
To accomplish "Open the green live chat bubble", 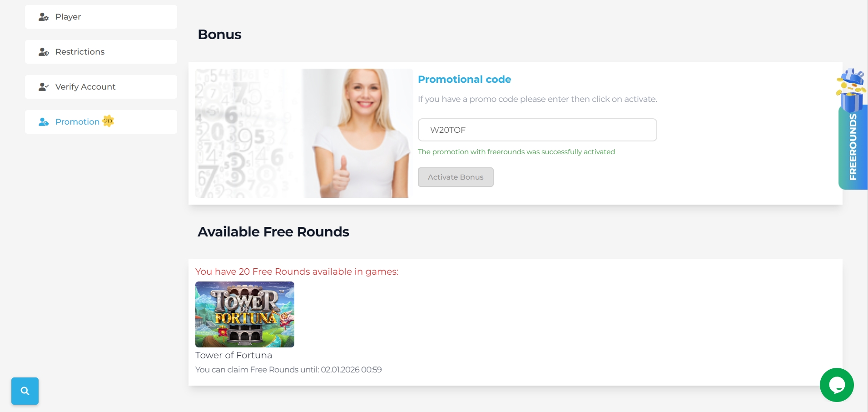I will coord(837,385).
